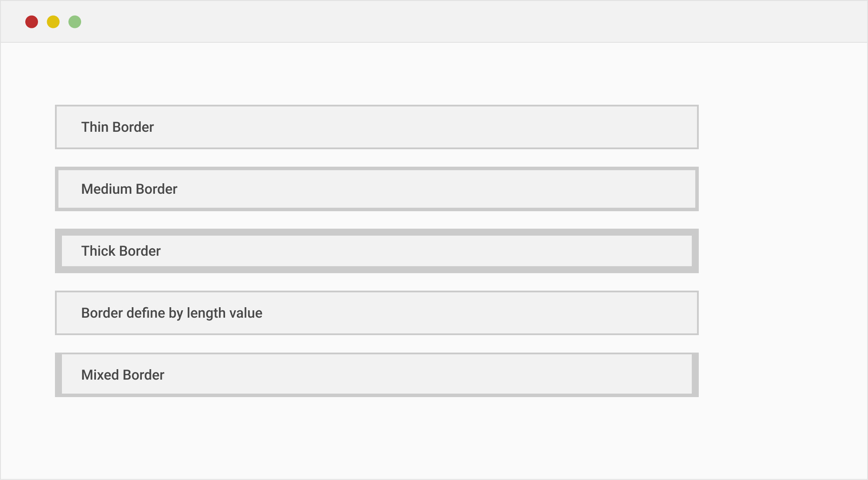The image size is (868, 480).
Task: Click the green maximize dot
Action: pyautogui.click(x=75, y=22)
